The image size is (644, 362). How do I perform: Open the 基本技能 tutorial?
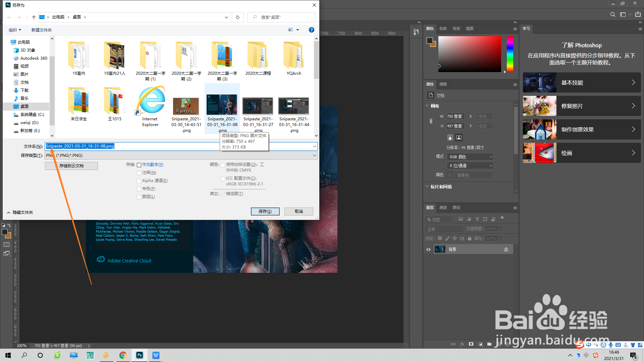pos(582,82)
